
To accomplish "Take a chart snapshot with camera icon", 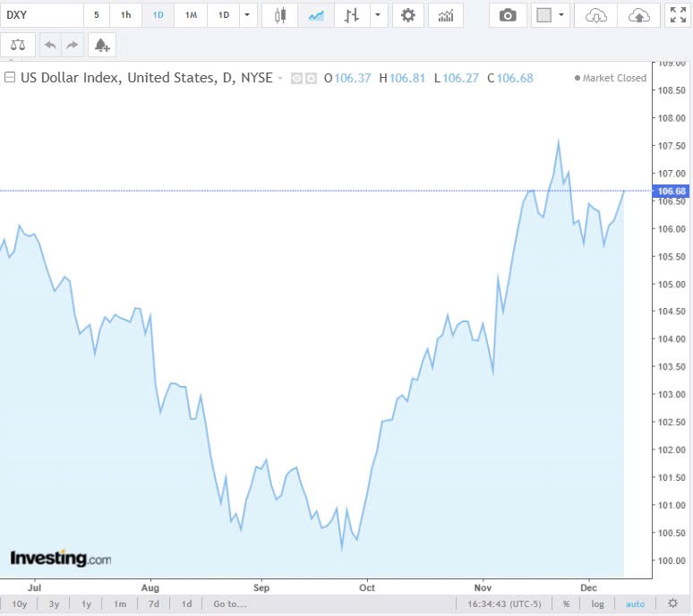I will coord(508,15).
